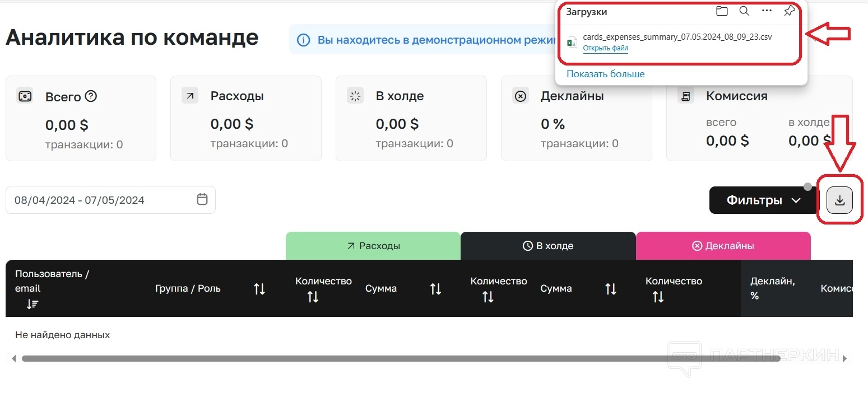Expand the Фильтры dropdown button
The width and height of the screenshot is (868, 407).
[763, 200]
